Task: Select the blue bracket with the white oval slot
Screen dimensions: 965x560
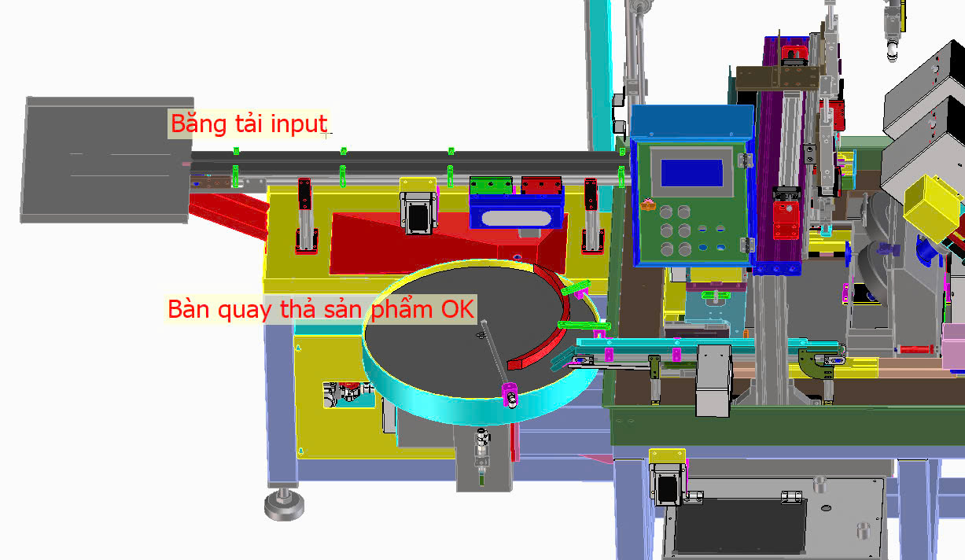Action: [x=515, y=212]
